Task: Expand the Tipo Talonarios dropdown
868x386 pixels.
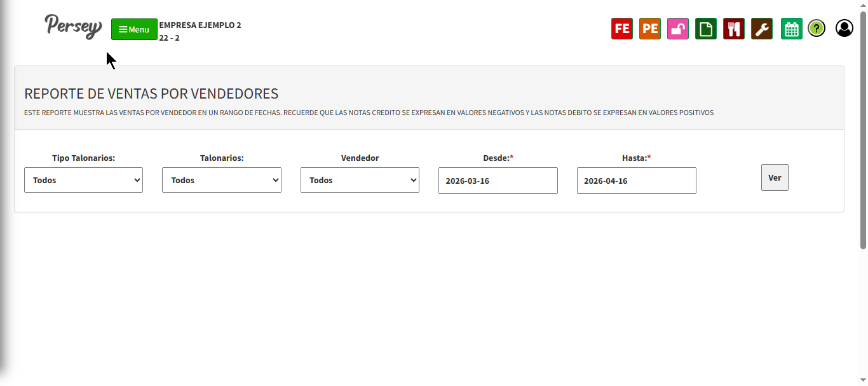Action: (83, 180)
